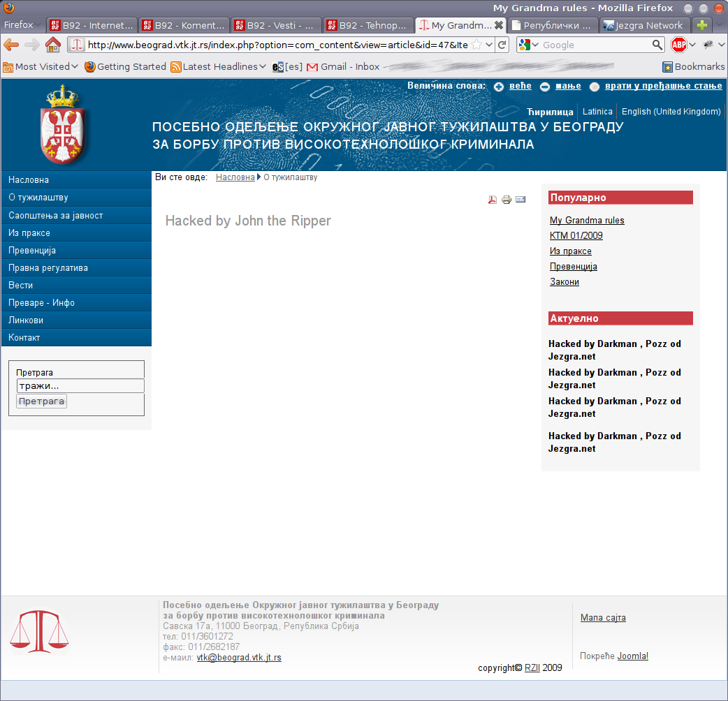Open the dropdown arrow right of extension icon
This screenshot has height=701, width=728.
click(721, 45)
